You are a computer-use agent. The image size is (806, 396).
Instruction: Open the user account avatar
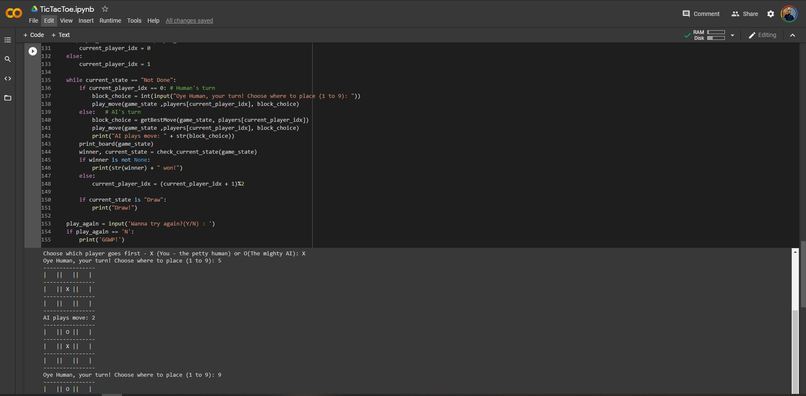[x=789, y=14]
